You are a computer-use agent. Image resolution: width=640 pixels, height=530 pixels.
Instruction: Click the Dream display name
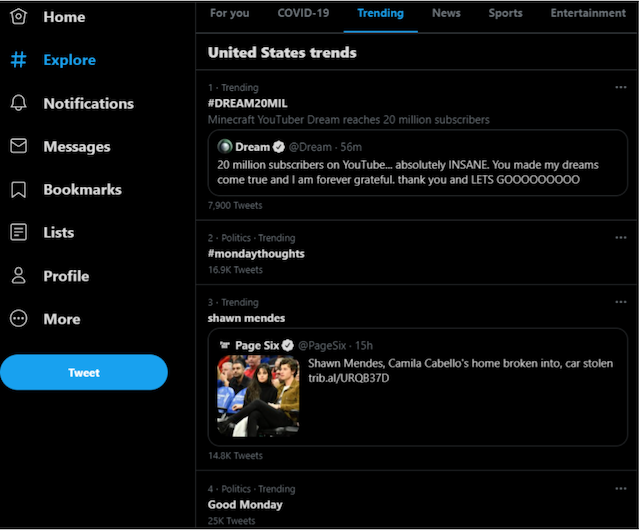[252, 147]
